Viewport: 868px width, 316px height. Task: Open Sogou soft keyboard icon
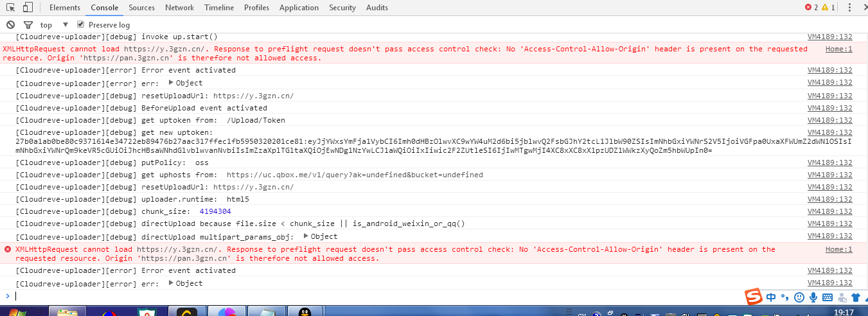(828, 297)
